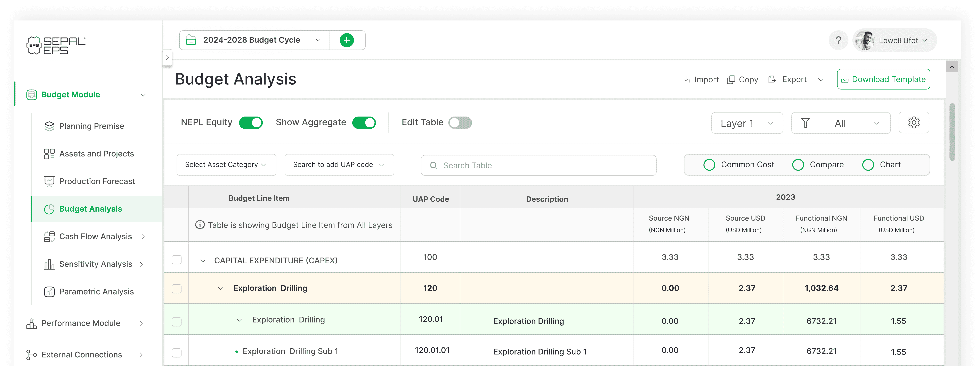Click the Cash Flow Analysis icon
The height and width of the screenshot is (366, 980).
pyautogui.click(x=49, y=236)
